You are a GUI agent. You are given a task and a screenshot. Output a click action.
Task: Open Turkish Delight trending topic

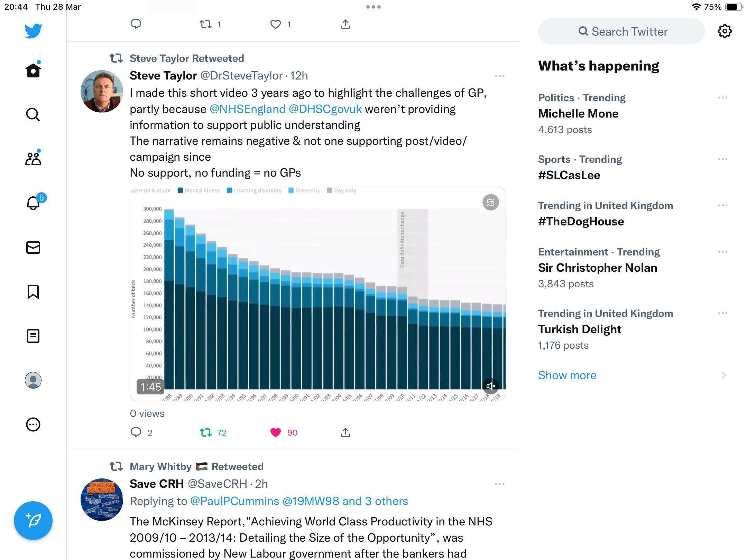(580, 329)
